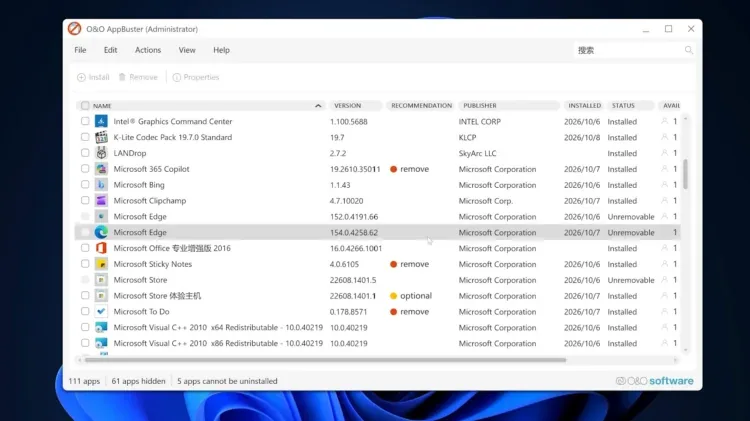Image resolution: width=750 pixels, height=421 pixels.
Task: Focus the search input field
Action: tap(629, 50)
